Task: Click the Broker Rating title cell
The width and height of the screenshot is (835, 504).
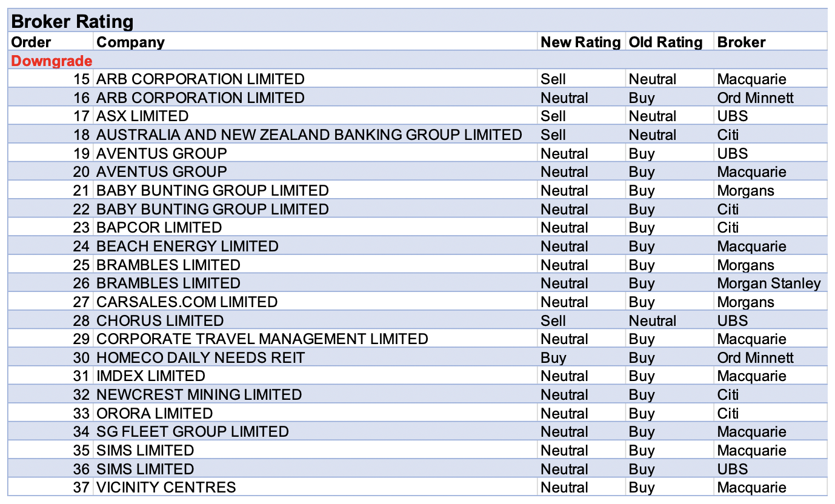Action: (73, 22)
